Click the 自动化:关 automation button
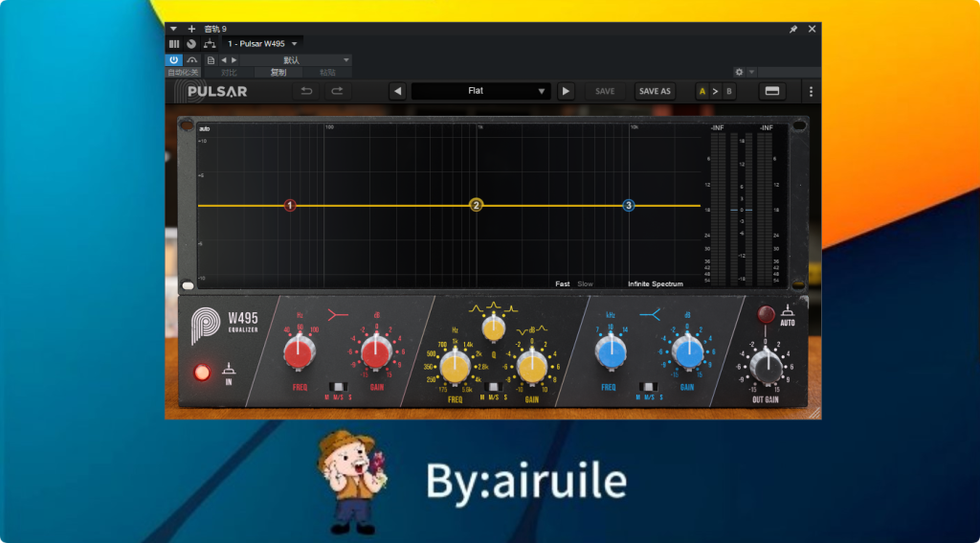 pyautogui.click(x=183, y=73)
